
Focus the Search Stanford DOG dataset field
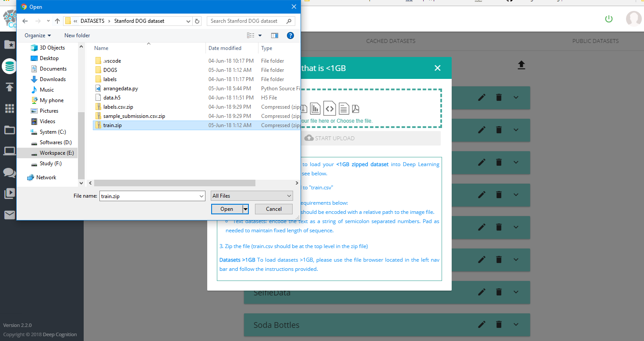(251, 21)
